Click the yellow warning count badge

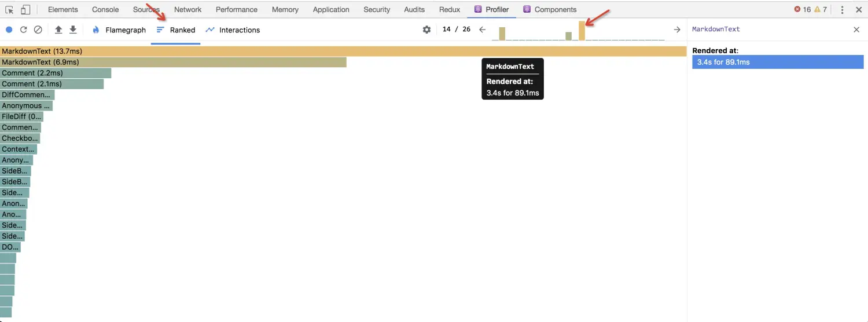click(x=821, y=10)
